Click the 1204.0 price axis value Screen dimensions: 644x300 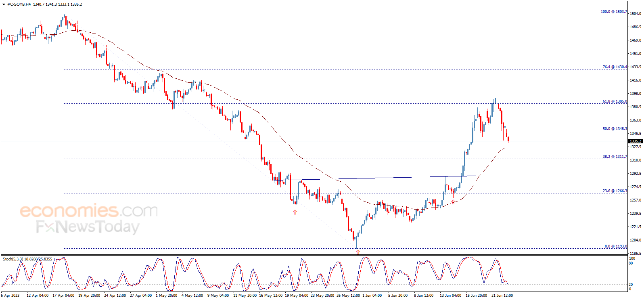point(636,240)
